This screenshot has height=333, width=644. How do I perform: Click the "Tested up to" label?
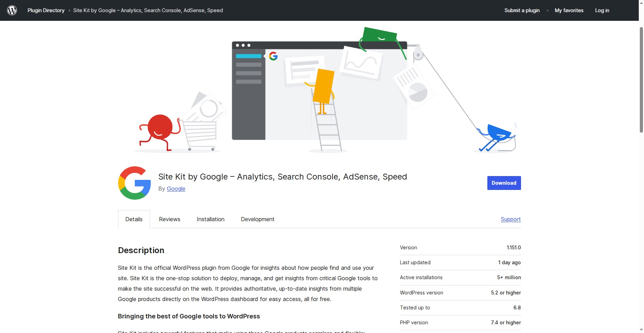click(415, 308)
